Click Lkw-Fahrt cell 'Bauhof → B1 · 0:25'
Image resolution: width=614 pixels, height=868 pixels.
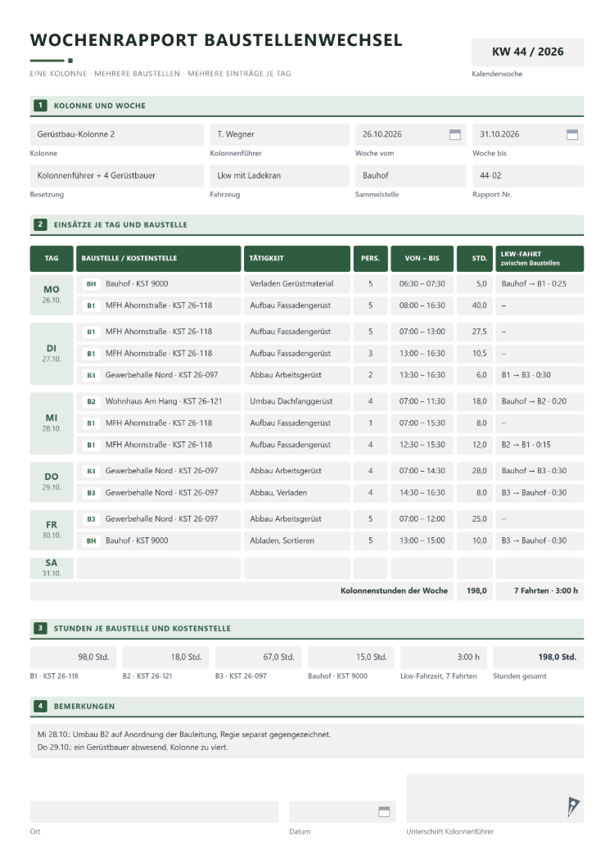coord(540,284)
